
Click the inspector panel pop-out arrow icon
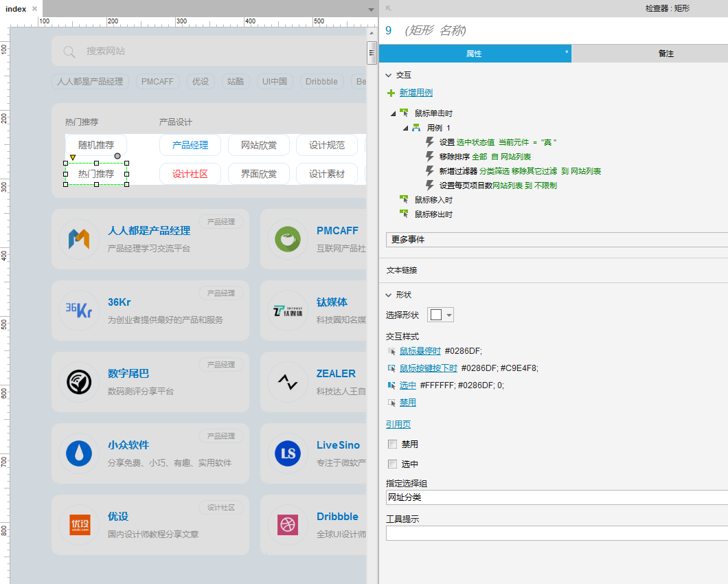click(x=389, y=8)
